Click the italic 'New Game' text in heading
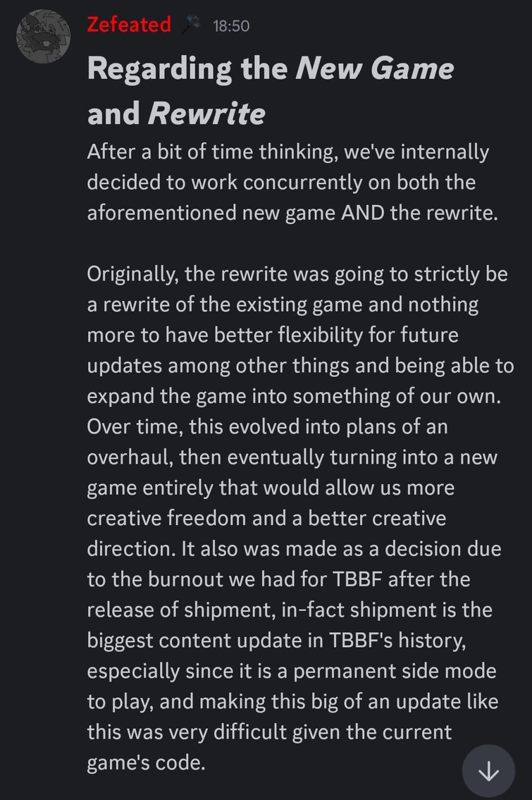The height and width of the screenshot is (800, 532). 374,68
